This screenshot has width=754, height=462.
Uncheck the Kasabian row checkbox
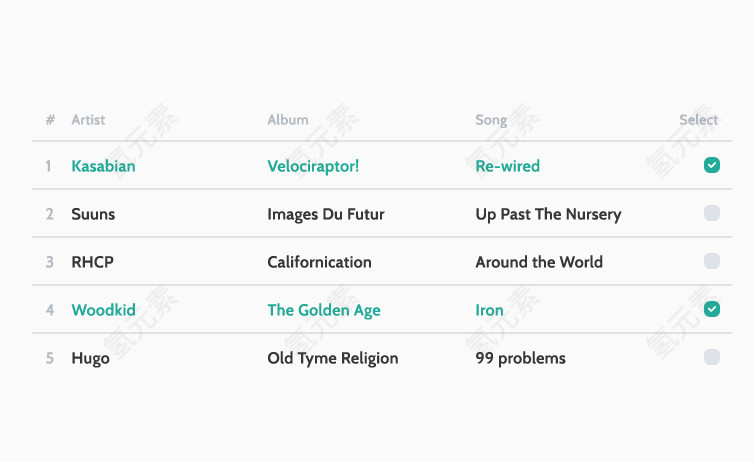[x=711, y=165]
